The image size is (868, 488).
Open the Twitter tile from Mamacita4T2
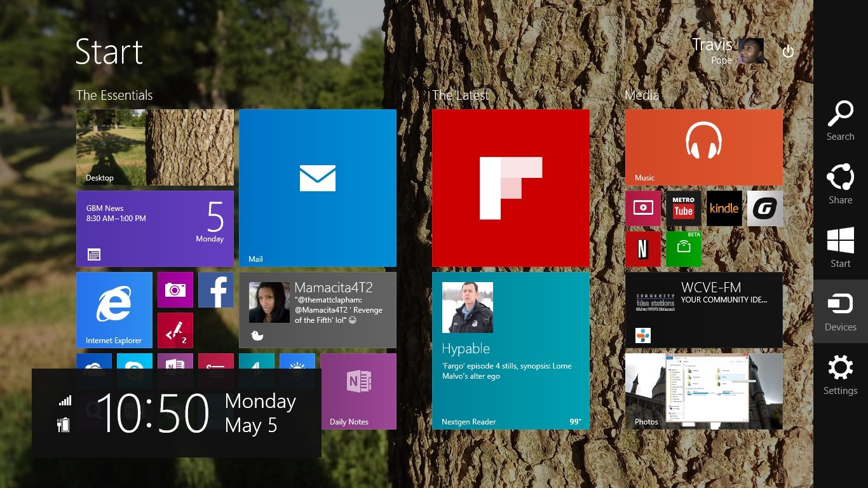[x=318, y=310]
